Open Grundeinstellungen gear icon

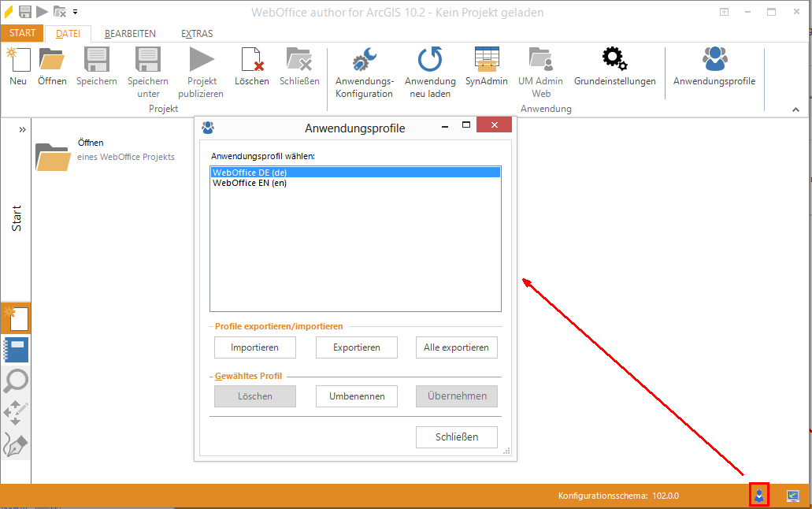click(x=614, y=59)
